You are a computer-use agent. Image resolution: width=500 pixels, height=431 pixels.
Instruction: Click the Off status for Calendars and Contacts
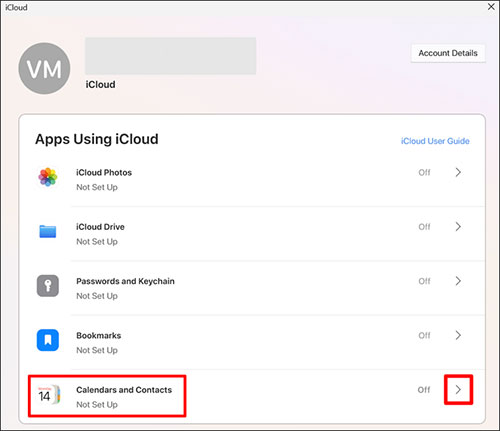(424, 390)
